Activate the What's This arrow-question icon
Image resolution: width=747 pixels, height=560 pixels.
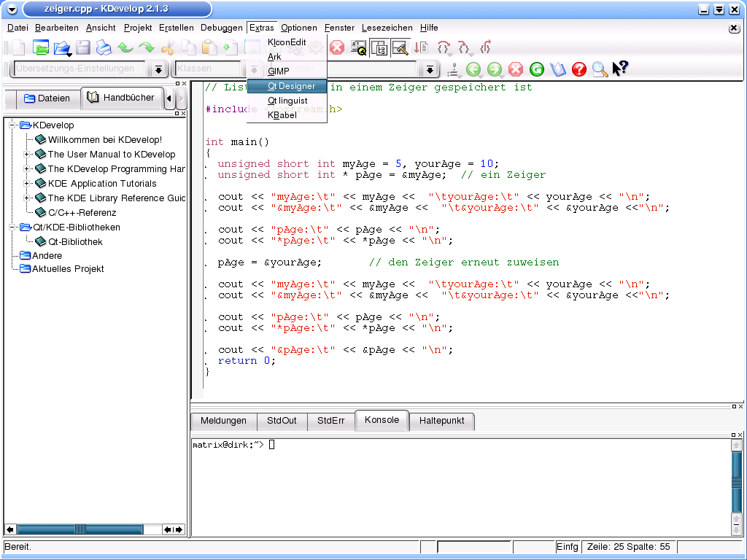620,69
